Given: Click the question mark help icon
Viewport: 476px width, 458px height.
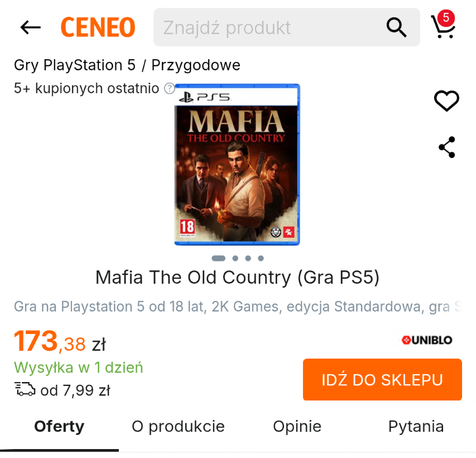Looking at the screenshot, I should point(170,89).
